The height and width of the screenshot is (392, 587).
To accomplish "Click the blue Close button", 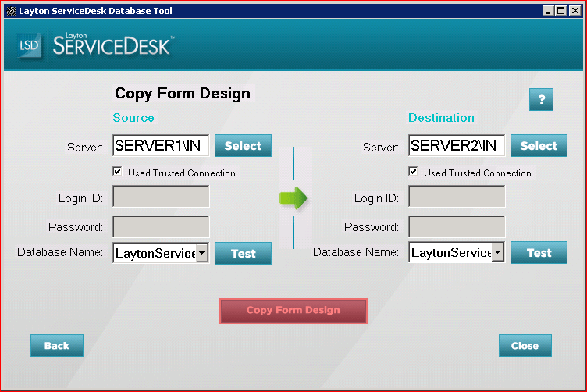I will coord(525,346).
